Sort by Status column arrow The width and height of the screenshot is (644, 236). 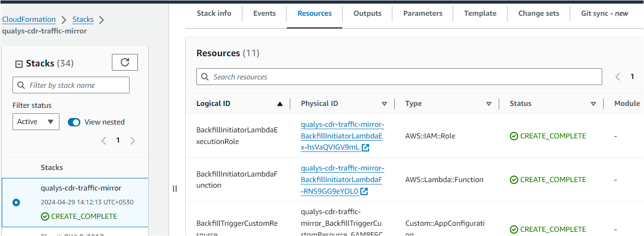pos(593,104)
